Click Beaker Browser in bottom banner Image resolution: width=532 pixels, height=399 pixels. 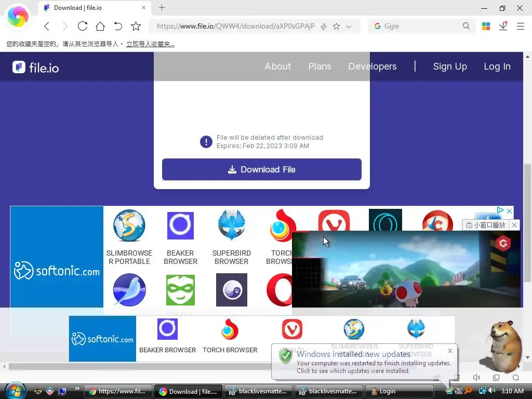click(x=167, y=336)
